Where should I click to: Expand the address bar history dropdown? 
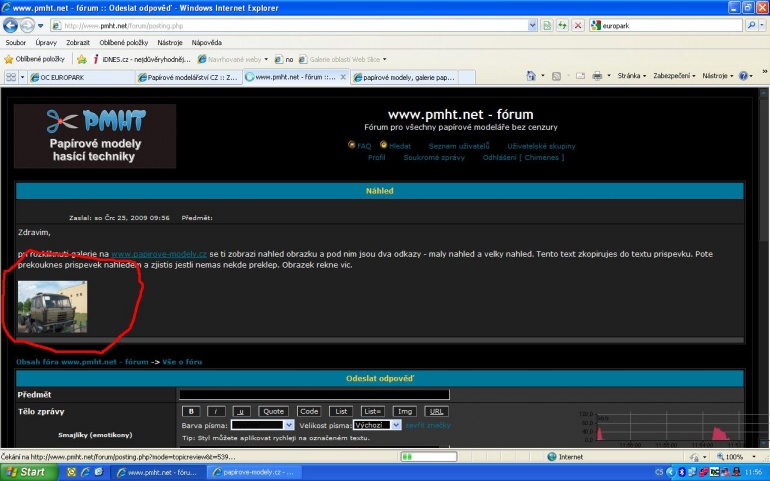532,26
